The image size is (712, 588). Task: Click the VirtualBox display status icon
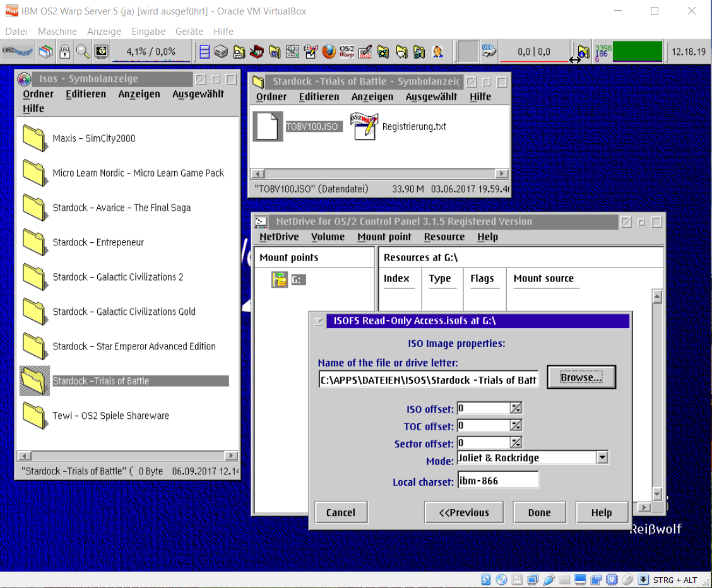pos(580,579)
